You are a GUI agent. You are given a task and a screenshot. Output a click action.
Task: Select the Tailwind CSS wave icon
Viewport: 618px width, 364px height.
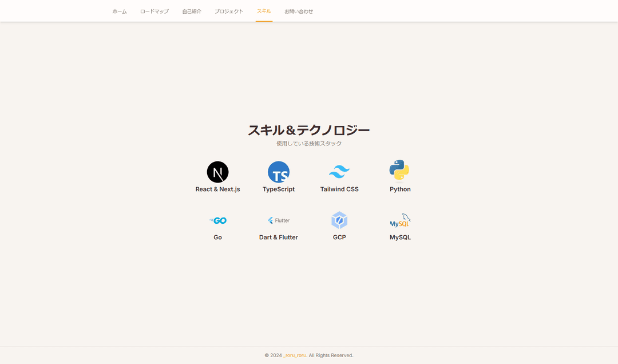pos(339,172)
